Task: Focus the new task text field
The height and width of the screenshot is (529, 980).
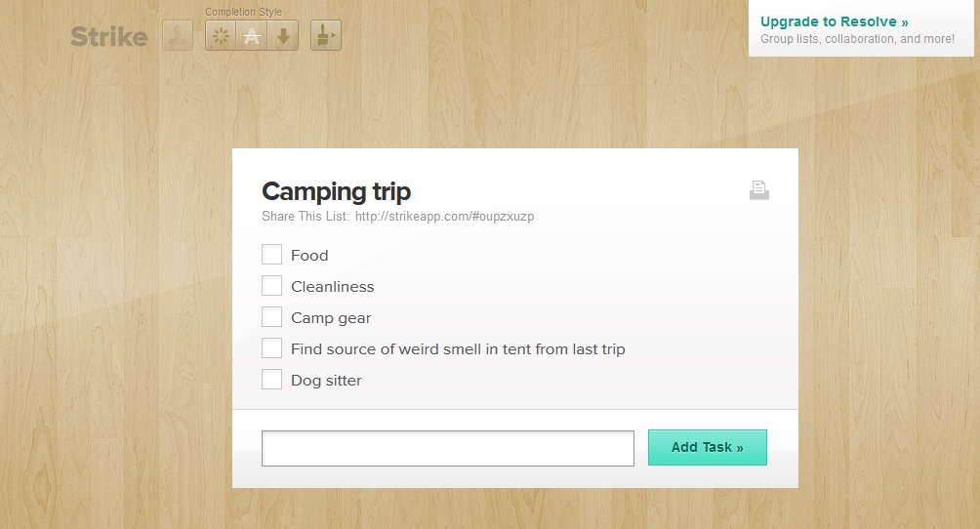Action: [448, 448]
